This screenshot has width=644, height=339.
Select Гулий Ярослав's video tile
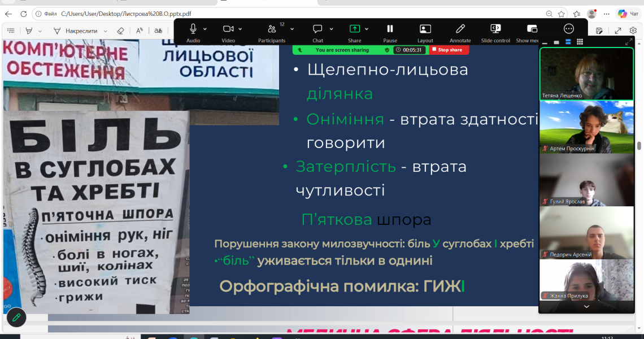click(x=586, y=180)
